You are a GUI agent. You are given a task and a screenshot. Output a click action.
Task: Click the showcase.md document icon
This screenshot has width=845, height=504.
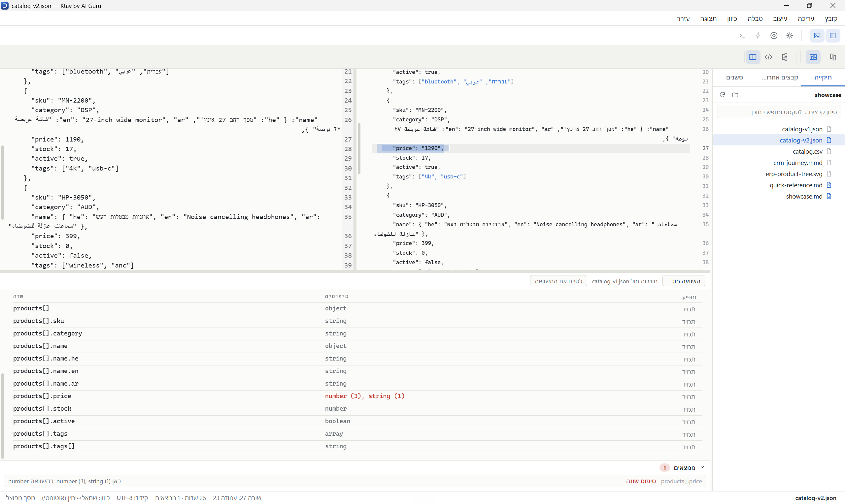click(x=829, y=196)
